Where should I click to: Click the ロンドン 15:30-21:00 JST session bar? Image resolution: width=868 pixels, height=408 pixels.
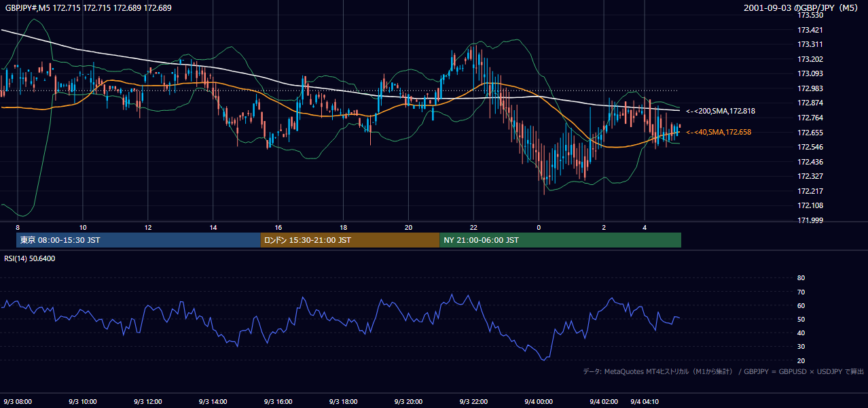point(350,240)
